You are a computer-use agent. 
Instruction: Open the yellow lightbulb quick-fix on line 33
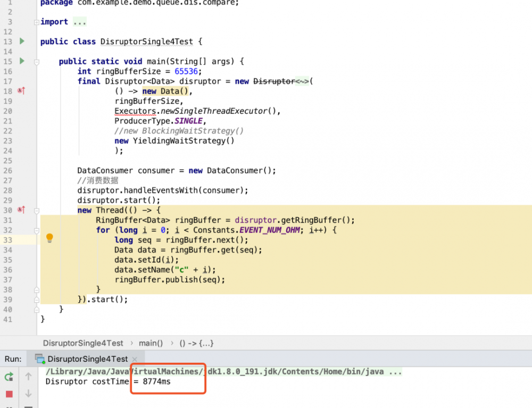click(x=49, y=238)
